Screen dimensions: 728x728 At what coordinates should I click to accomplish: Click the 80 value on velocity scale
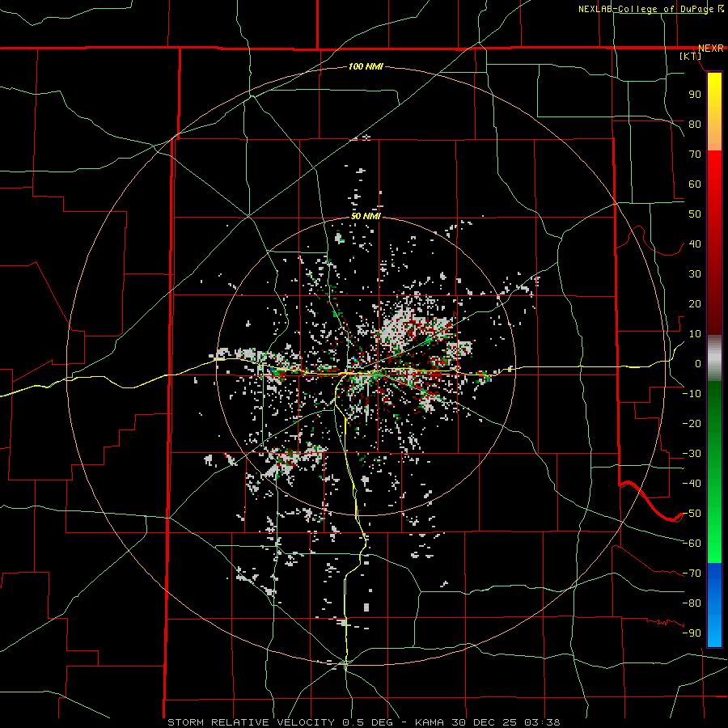pyautogui.click(x=695, y=125)
